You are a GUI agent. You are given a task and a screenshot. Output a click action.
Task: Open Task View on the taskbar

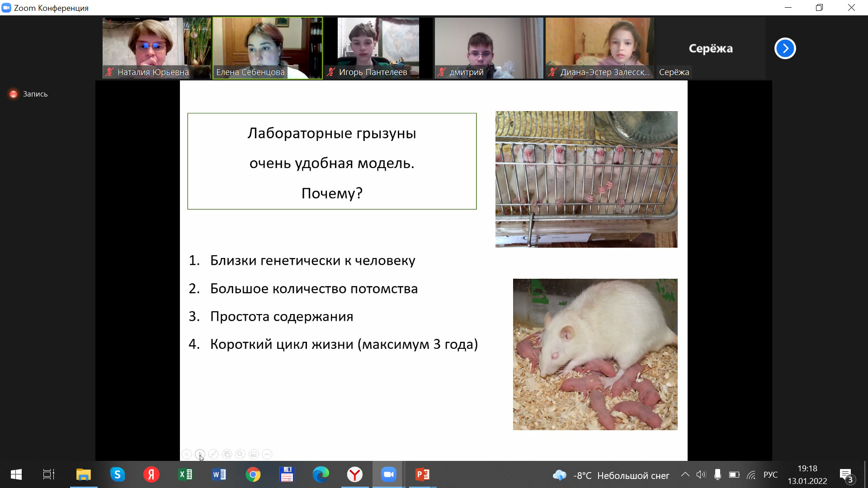click(x=49, y=474)
